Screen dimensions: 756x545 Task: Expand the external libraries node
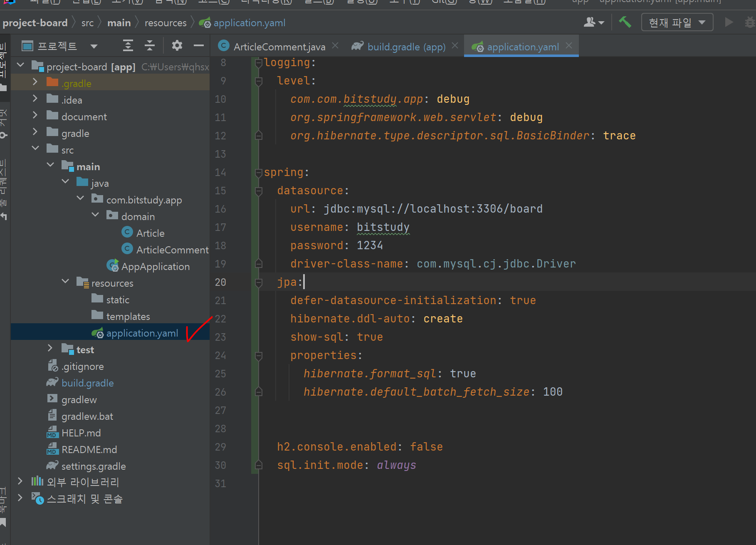click(x=20, y=481)
